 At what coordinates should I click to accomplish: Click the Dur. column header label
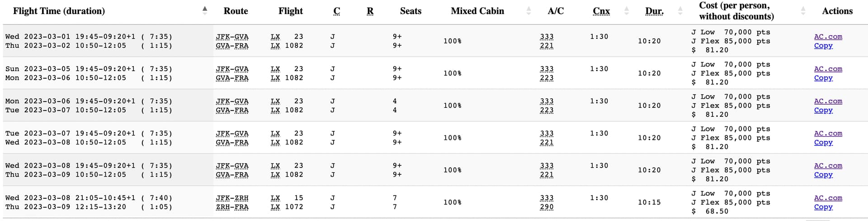coord(654,11)
